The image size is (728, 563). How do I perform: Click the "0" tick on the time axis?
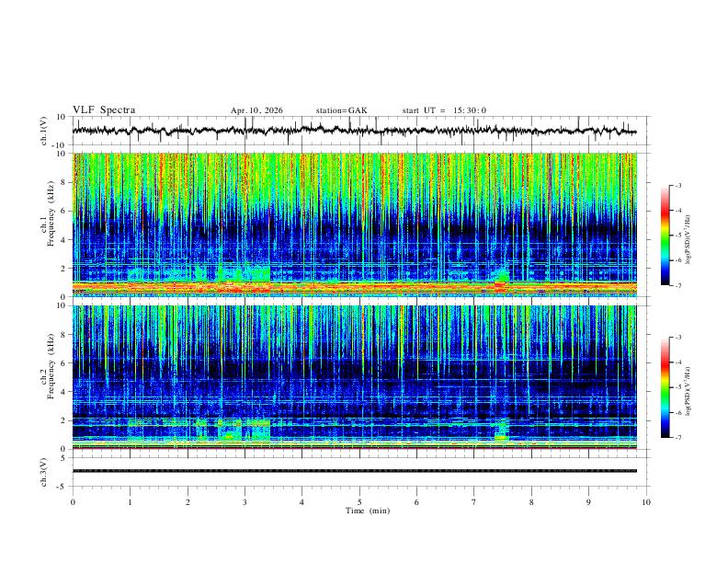pos(73,502)
